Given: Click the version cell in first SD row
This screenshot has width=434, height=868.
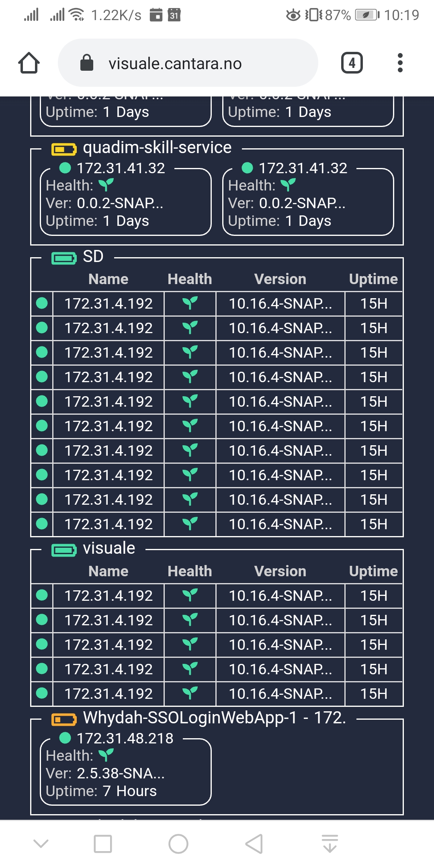Looking at the screenshot, I should 280,304.
